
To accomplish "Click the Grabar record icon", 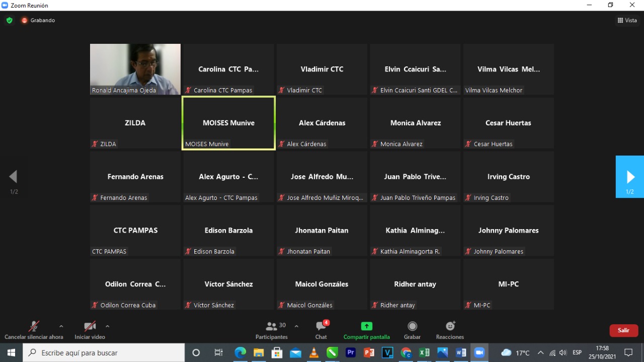I will 412,326.
